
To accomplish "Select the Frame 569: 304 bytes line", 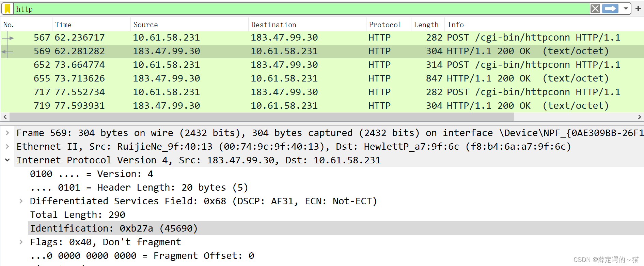I will (x=330, y=133).
